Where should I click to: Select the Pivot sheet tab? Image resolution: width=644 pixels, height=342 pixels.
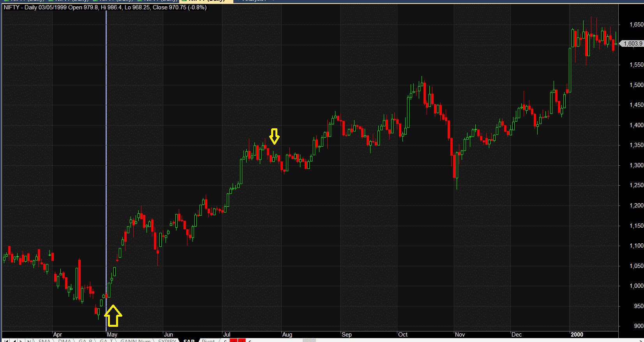click(x=208, y=341)
